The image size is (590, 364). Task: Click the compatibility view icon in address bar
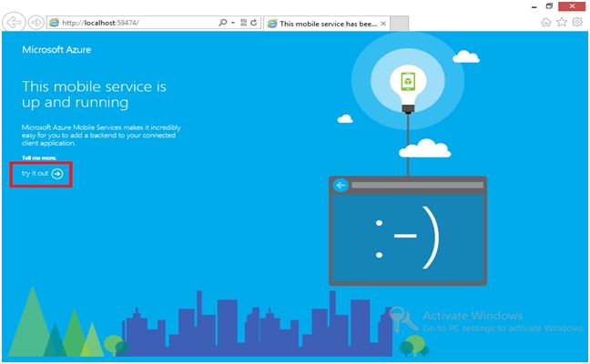244,23
